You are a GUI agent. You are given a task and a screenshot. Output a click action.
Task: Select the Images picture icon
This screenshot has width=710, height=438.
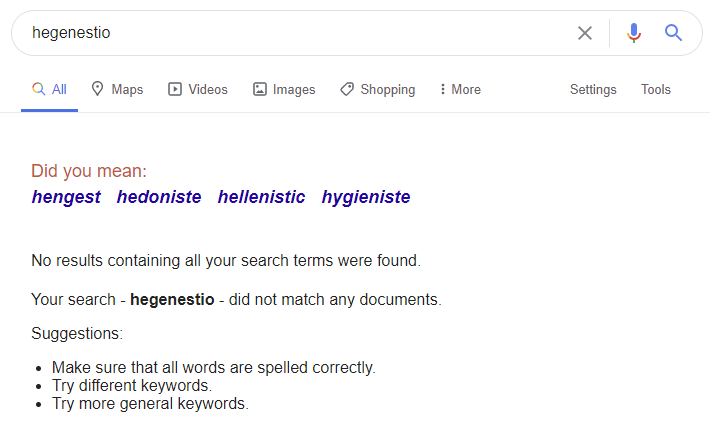(259, 89)
